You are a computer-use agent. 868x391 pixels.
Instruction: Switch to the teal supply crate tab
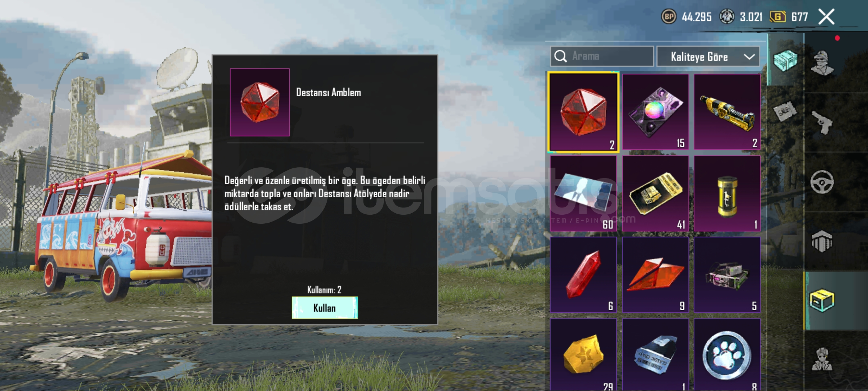(785, 60)
